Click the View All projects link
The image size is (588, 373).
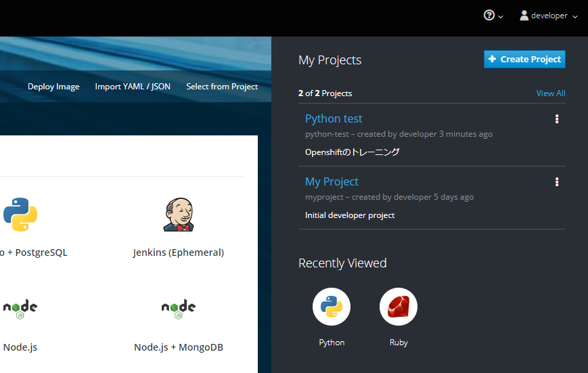(551, 93)
